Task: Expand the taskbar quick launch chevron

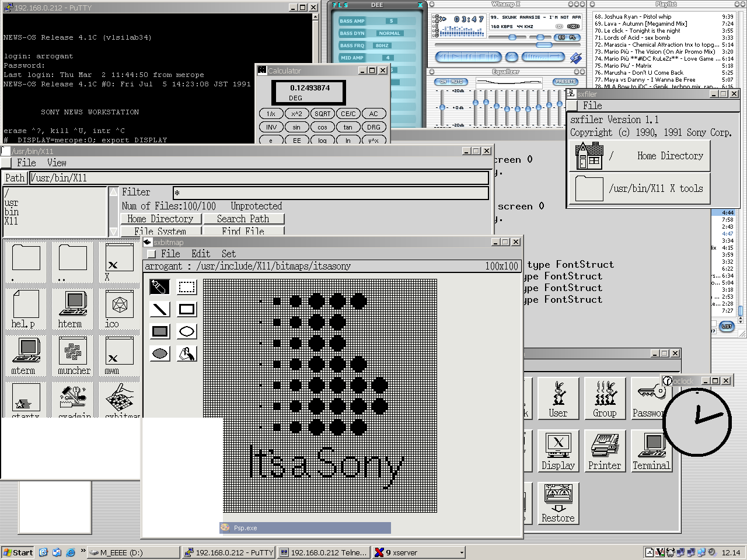Action: [83, 551]
